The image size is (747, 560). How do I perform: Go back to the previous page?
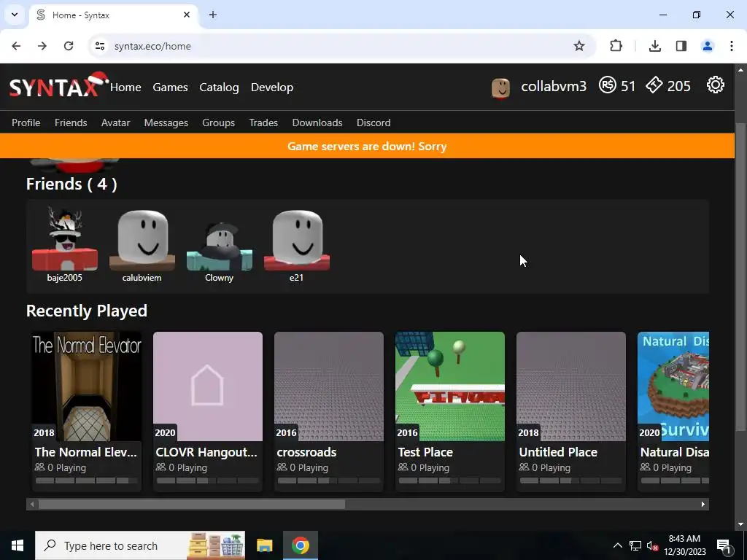16,46
